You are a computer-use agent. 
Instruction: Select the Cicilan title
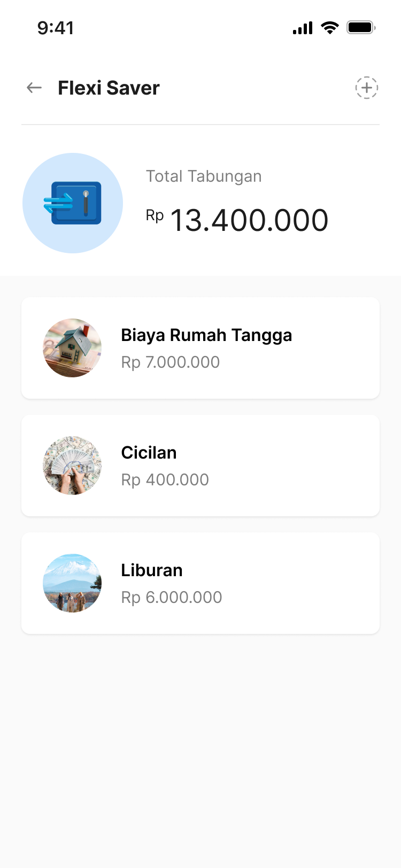pyautogui.click(x=149, y=453)
